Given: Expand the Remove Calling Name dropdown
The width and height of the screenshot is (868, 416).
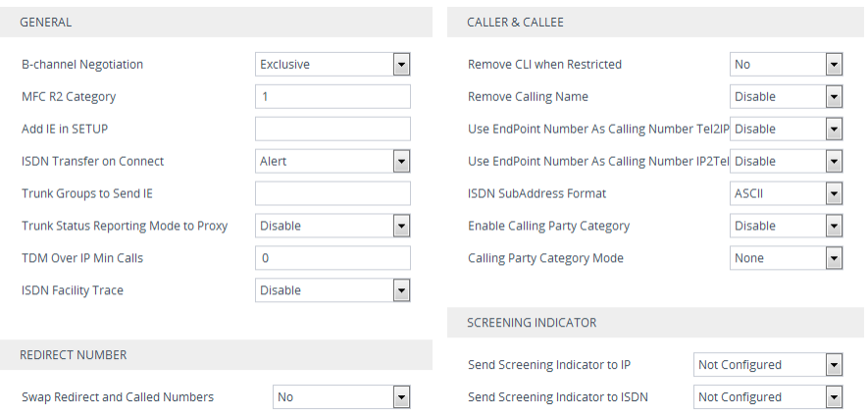Looking at the screenshot, I should (x=787, y=97).
